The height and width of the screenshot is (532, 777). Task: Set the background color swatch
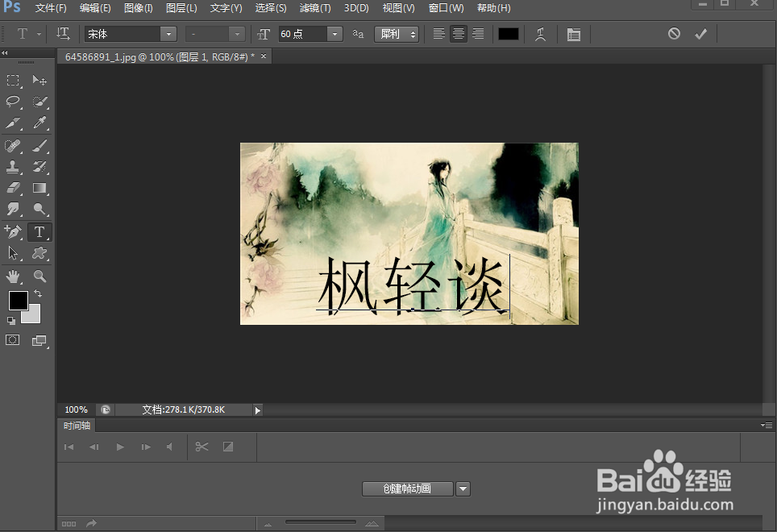(x=33, y=316)
